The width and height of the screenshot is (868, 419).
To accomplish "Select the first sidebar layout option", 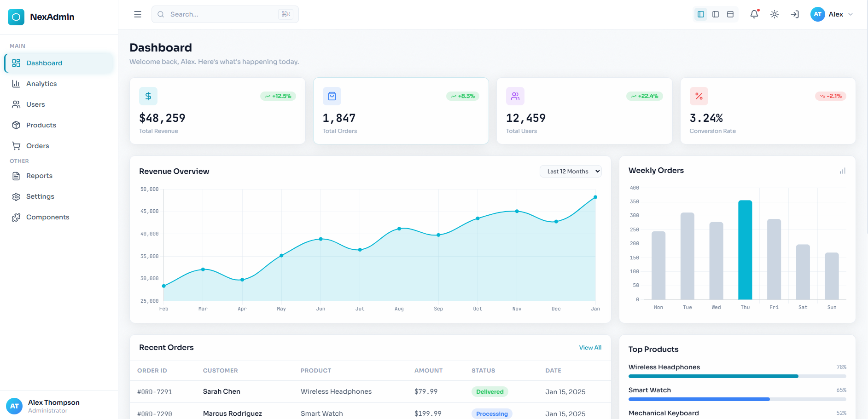I will pyautogui.click(x=701, y=14).
